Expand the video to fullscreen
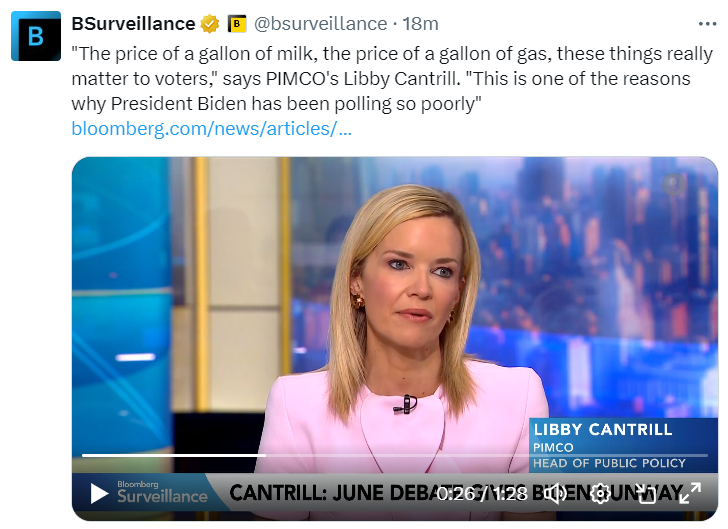Screen dimensions: 728x529 pos(690,493)
